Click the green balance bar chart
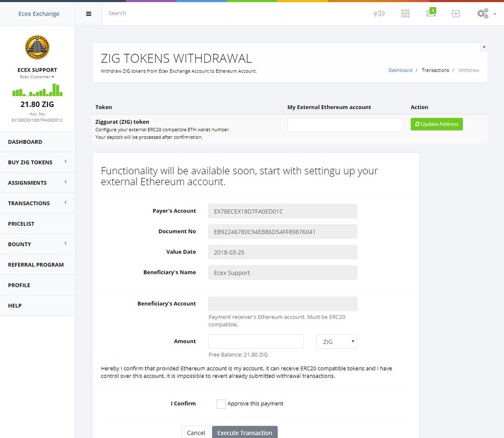Viewport: 504px width, 438px height. click(37, 90)
